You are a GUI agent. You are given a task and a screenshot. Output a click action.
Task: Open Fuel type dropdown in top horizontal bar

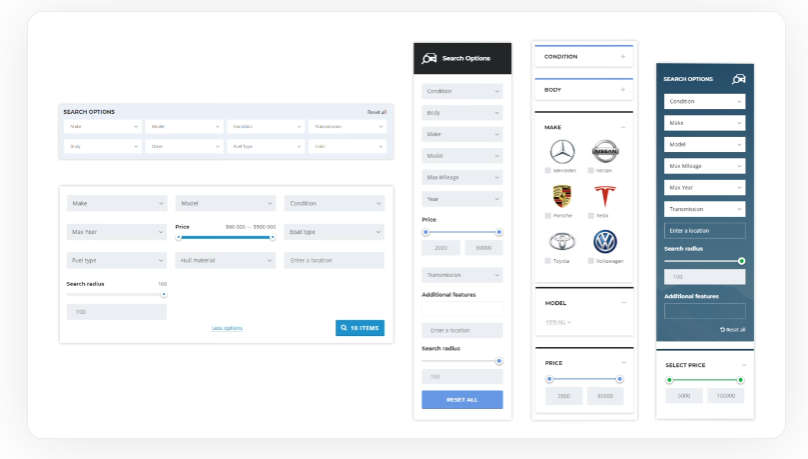(x=266, y=147)
